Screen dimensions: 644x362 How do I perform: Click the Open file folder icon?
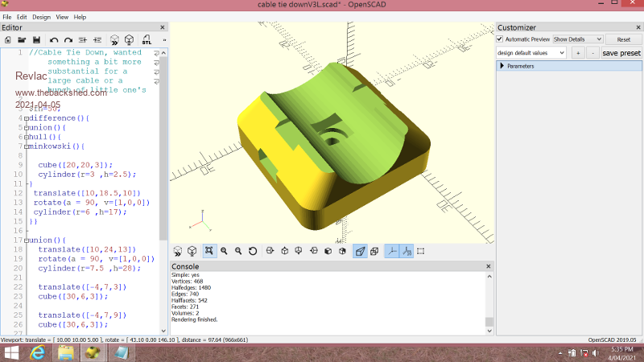(x=22, y=39)
